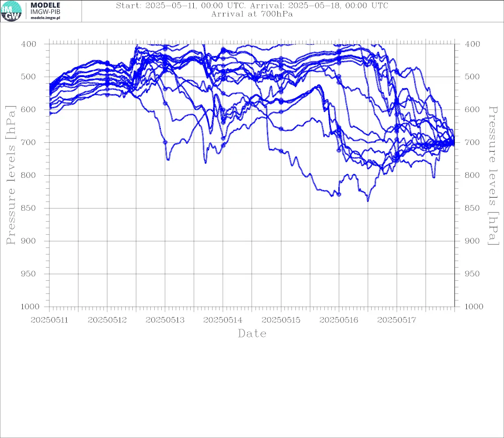Image resolution: width=504 pixels, height=438 pixels.
Task: Click the MODELE heading text
Action: 45,5
